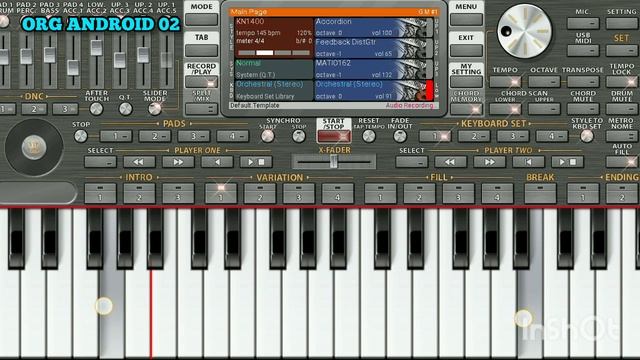This screenshot has width=640, height=360.
Task: Click the X-FADER slider
Action: click(x=334, y=162)
